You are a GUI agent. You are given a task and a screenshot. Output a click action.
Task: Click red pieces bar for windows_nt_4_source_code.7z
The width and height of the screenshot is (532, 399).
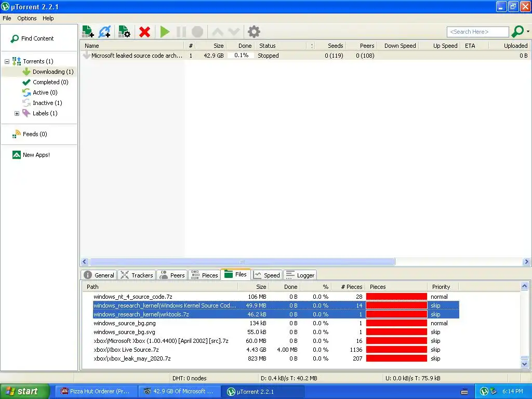pos(396,297)
